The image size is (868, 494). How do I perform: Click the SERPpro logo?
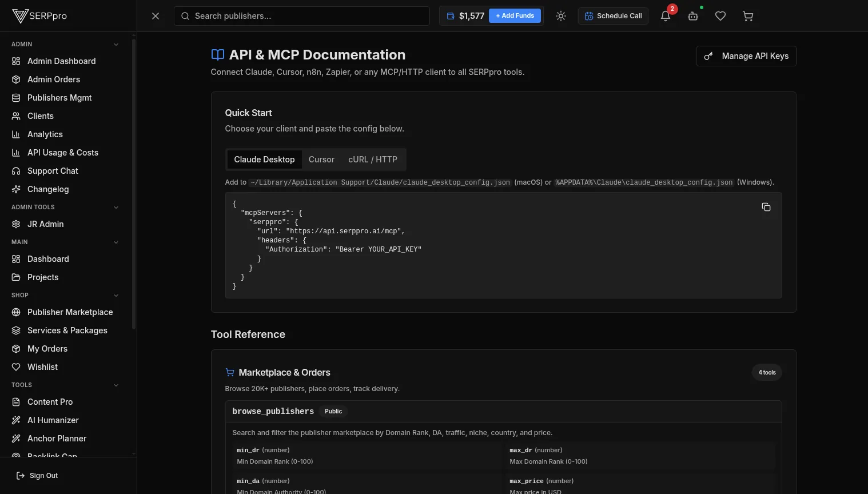(39, 15)
